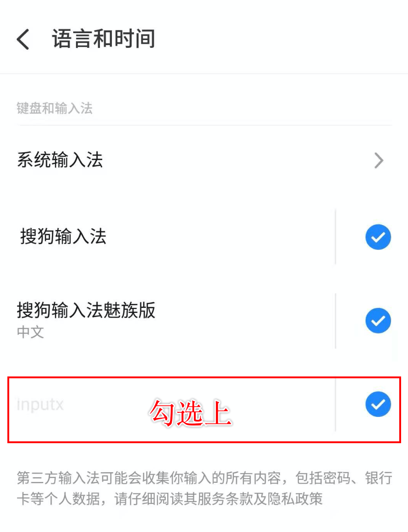Select the inputx entry label
Image resolution: width=408 pixels, height=532 pixels.
[40, 404]
